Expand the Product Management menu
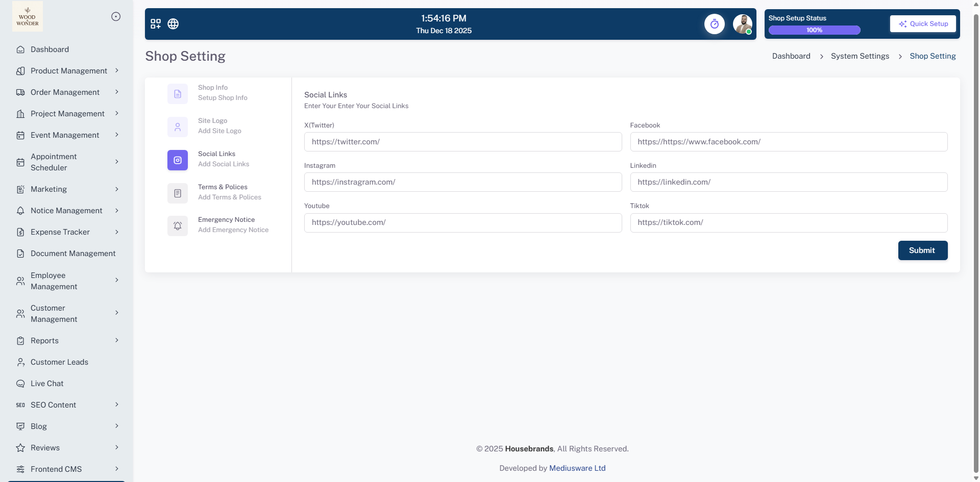Image resolution: width=980 pixels, height=482 pixels. click(x=69, y=71)
